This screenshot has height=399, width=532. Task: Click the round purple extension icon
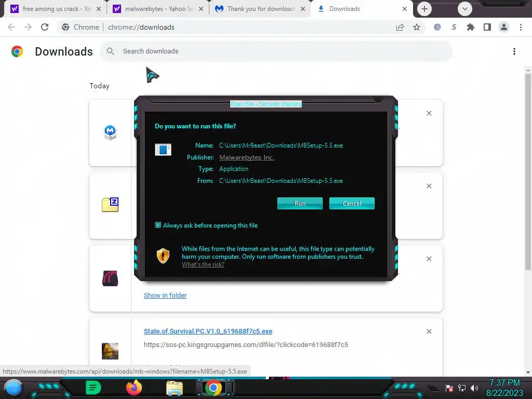437,27
